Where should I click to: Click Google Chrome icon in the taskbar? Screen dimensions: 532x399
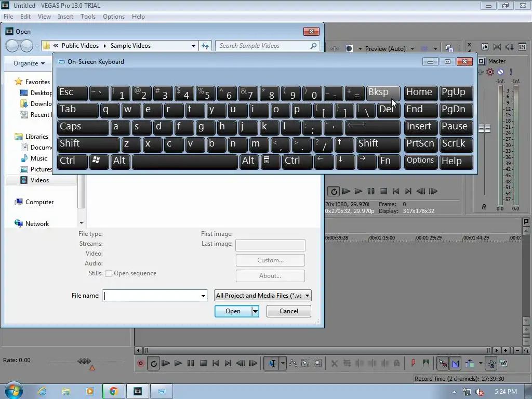tap(114, 391)
